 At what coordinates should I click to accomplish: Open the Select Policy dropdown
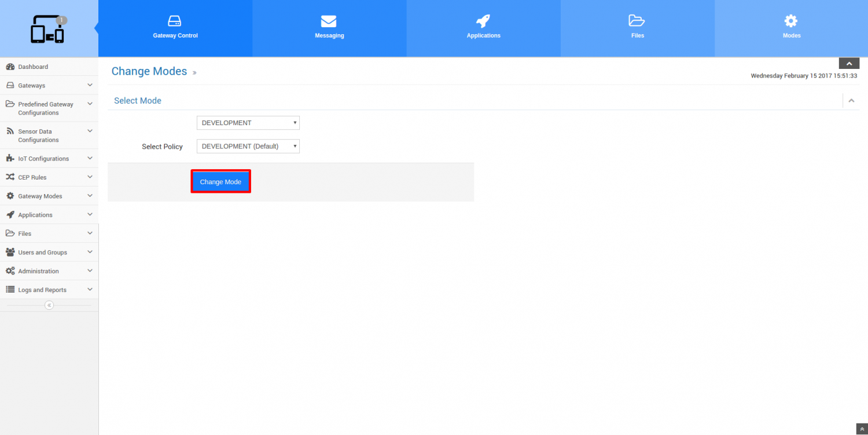click(x=248, y=147)
